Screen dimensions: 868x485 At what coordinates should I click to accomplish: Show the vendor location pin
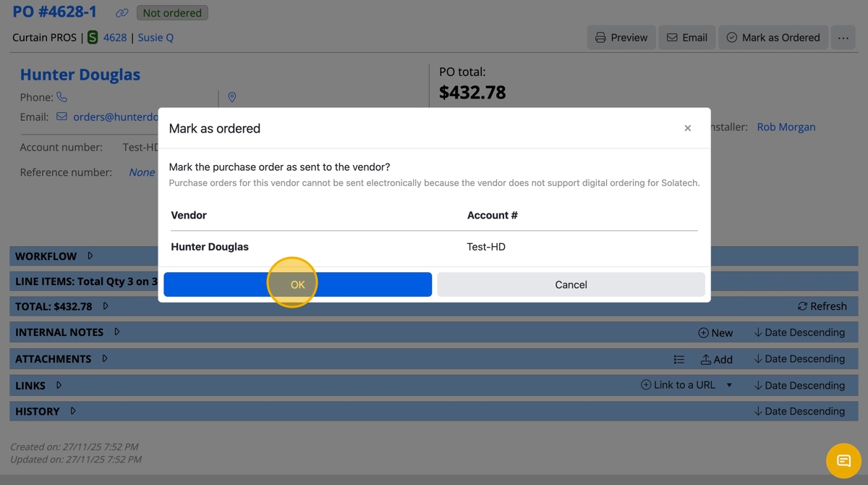click(232, 97)
